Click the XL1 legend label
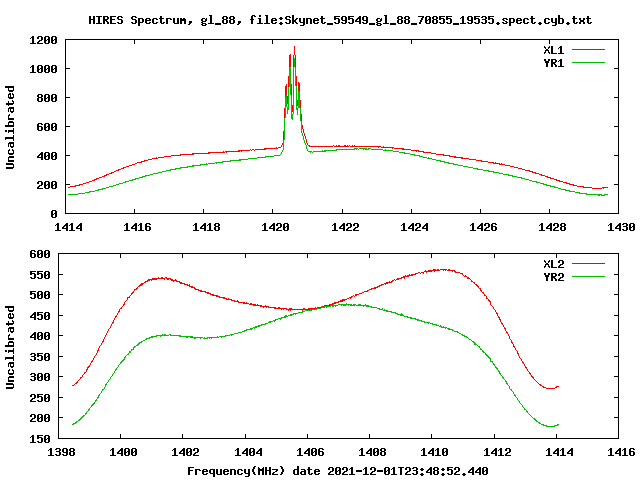Screen dimensions: 640x480 click(553, 50)
